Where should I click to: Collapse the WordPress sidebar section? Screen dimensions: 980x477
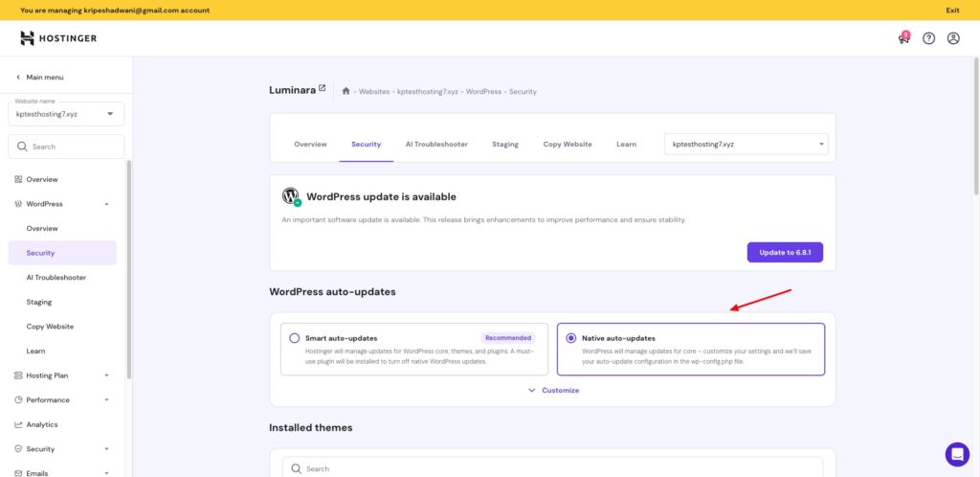pyautogui.click(x=107, y=204)
